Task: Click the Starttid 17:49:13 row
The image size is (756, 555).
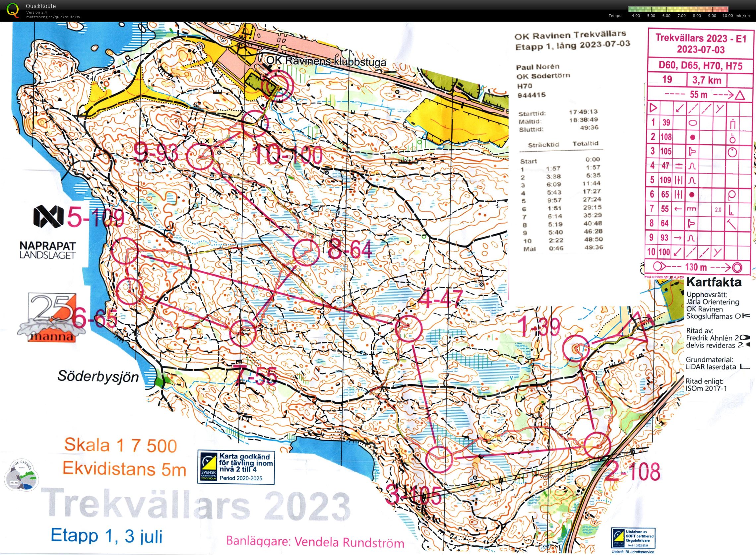Action: point(558,112)
